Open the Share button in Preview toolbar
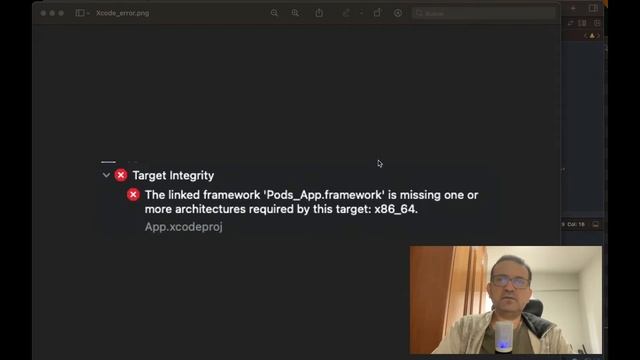640x360 pixels. [319, 13]
